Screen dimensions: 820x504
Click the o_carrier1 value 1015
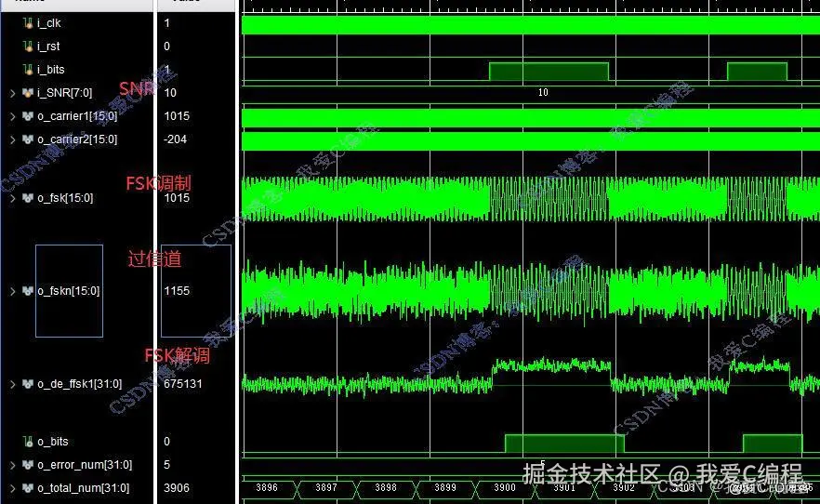click(x=177, y=116)
